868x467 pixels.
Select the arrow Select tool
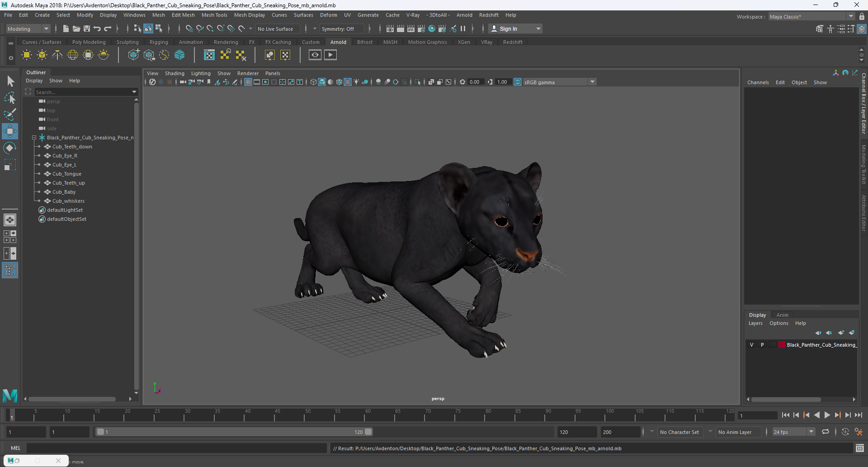tap(10, 81)
